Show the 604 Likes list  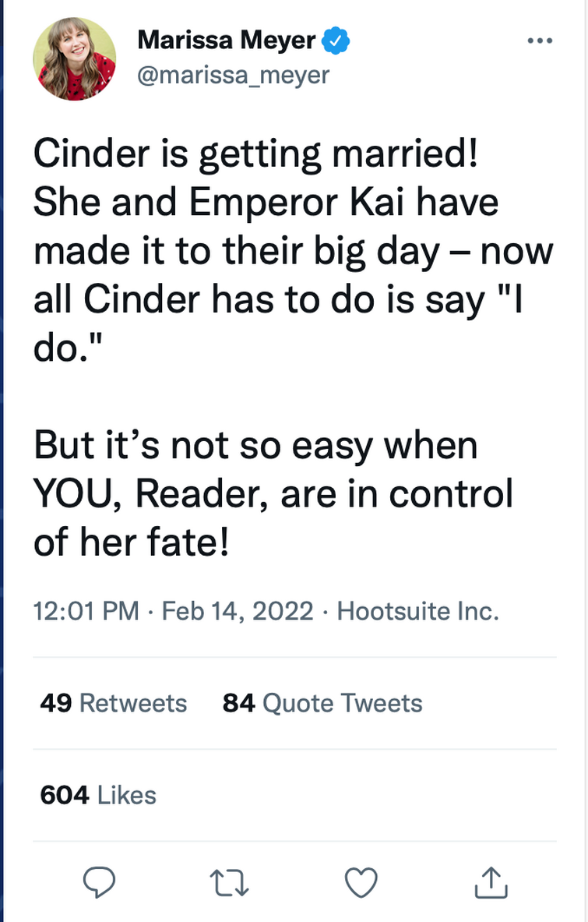click(x=98, y=795)
